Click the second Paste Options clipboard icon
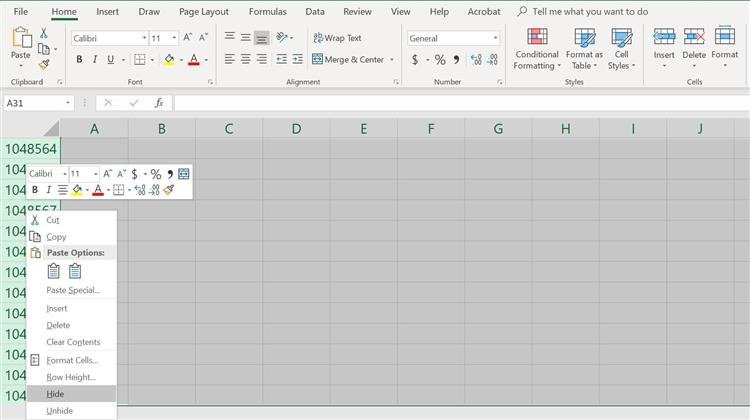The image size is (750, 420). pos(75,271)
